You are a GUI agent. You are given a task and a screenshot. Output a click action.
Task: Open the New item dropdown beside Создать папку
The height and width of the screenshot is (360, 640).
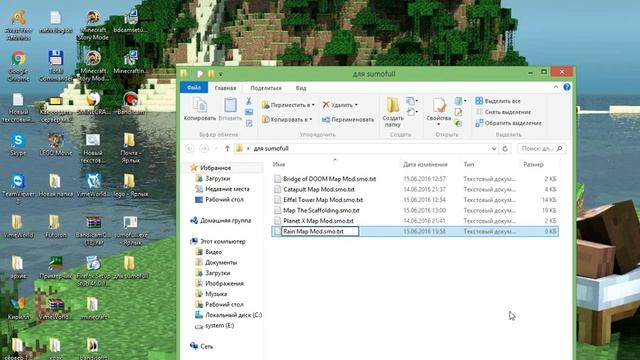point(412,101)
